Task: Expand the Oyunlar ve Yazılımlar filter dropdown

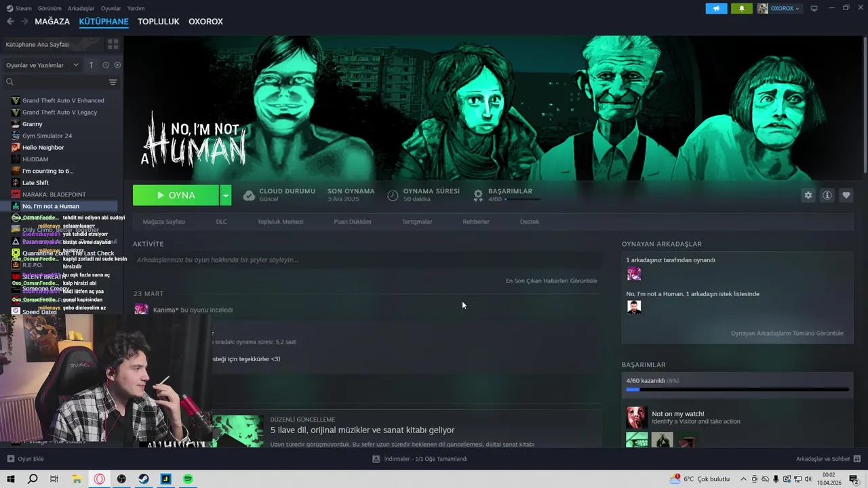Action: coord(42,65)
